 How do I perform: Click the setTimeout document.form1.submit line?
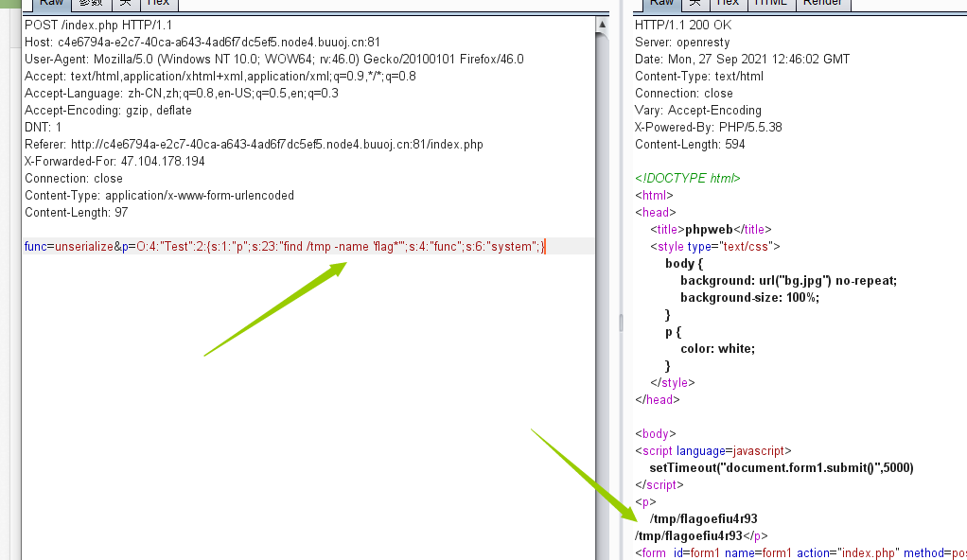coord(782,468)
